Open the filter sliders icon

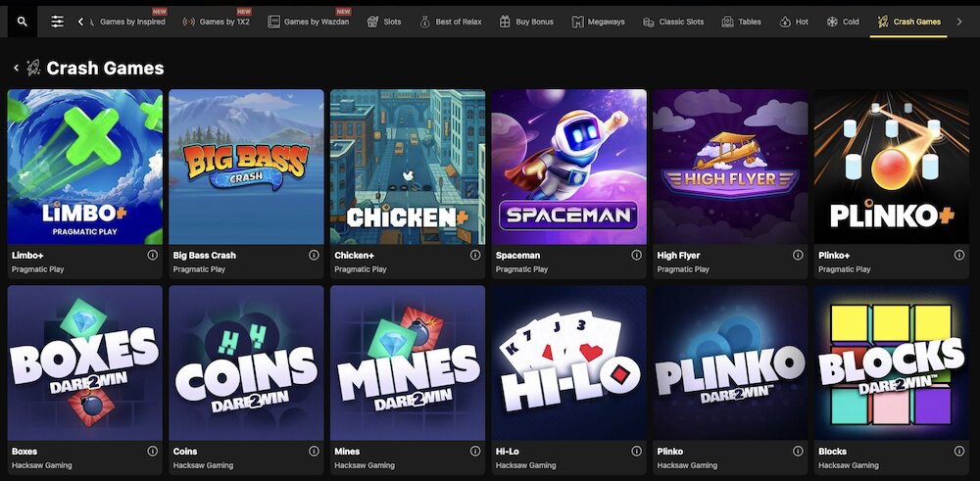click(58, 22)
